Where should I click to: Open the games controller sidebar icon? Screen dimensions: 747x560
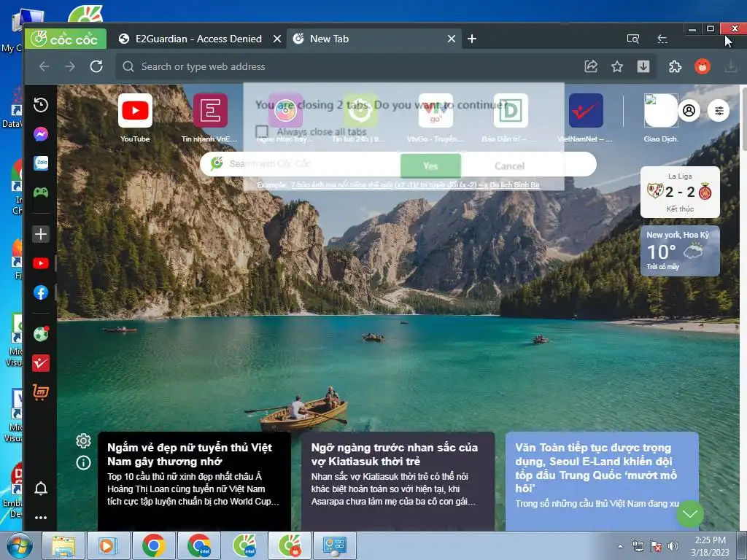tap(41, 192)
